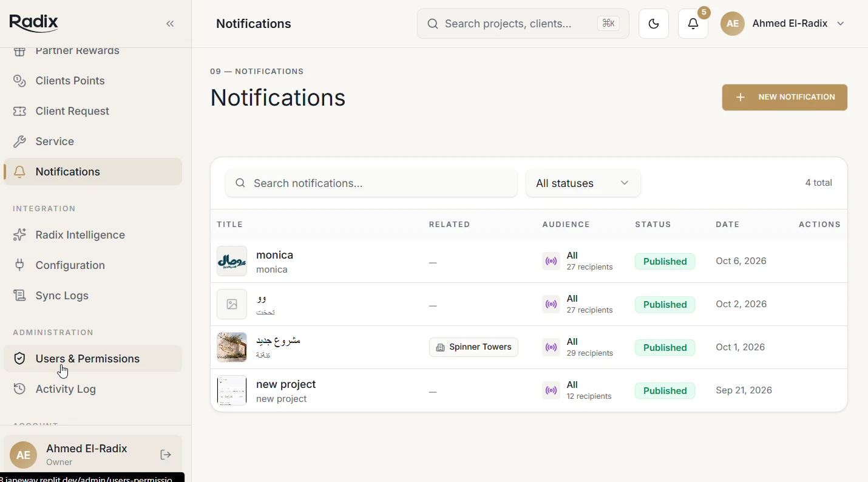Click the audience icon in the Oct 2 row
The width and height of the screenshot is (868, 482).
[x=551, y=305]
